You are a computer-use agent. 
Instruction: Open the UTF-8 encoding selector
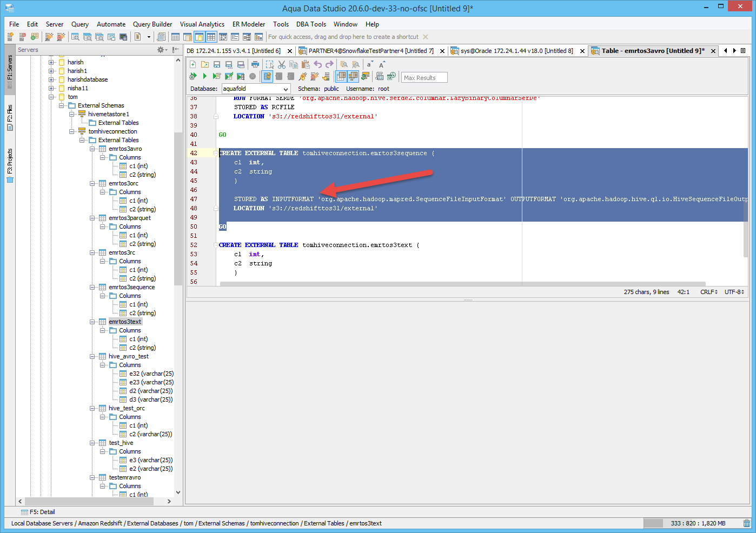click(734, 292)
